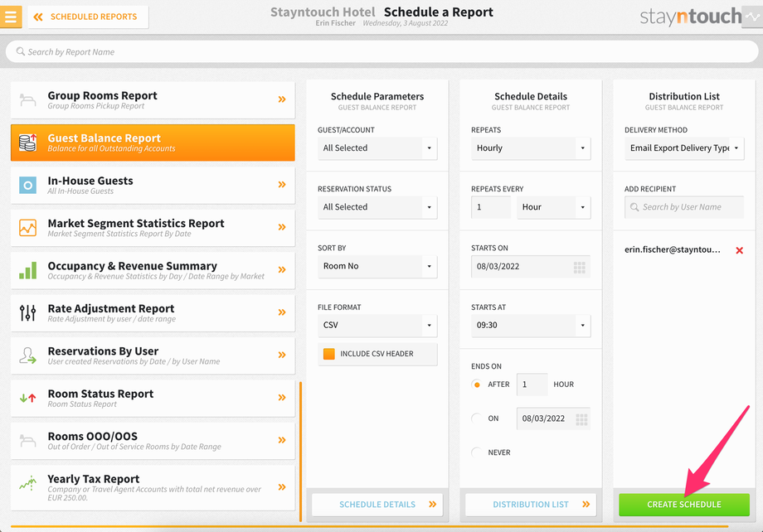Click the Occupancy & Revenue bar chart icon
763x532 pixels.
[x=27, y=270]
